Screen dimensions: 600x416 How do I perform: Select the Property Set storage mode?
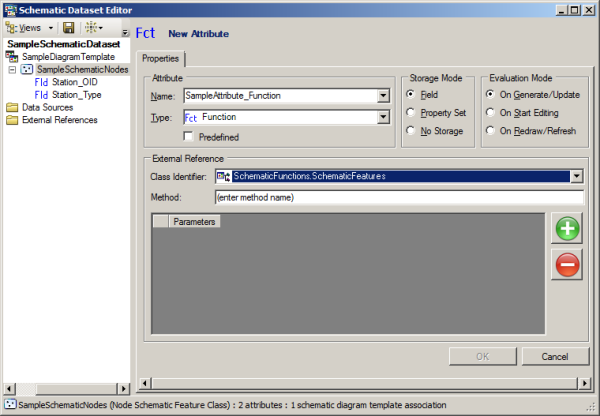(412, 113)
